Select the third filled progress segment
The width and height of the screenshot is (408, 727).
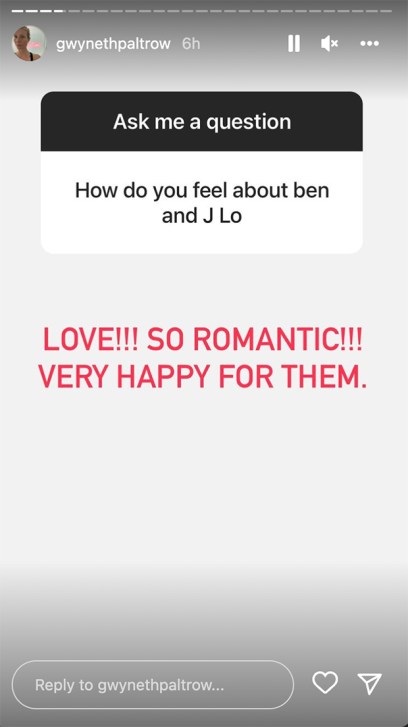(46, 11)
